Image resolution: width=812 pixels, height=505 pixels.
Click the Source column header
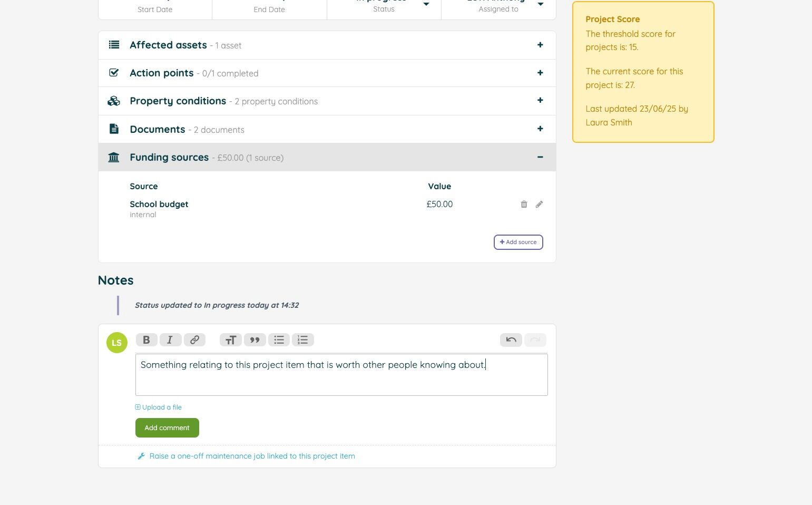click(144, 187)
